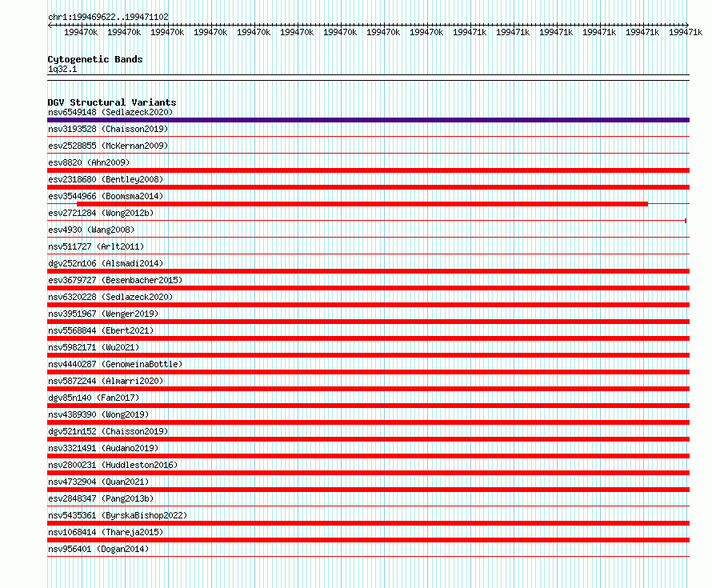712x588 pixels.
Task: Open dgv85n140 (Fan2017) variant
Action: [x=94, y=398]
